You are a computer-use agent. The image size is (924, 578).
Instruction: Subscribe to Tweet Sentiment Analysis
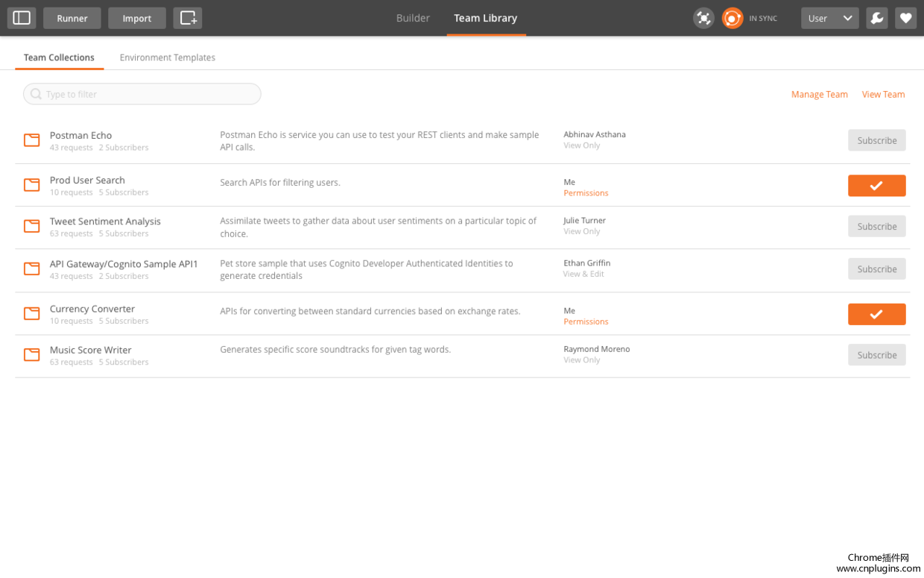(x=876, y=226)
